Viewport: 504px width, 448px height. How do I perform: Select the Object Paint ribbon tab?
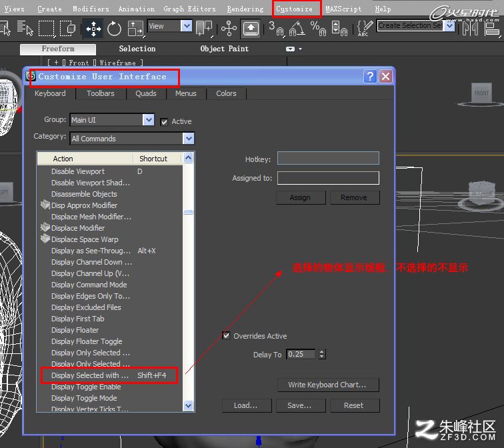(225, 49)
